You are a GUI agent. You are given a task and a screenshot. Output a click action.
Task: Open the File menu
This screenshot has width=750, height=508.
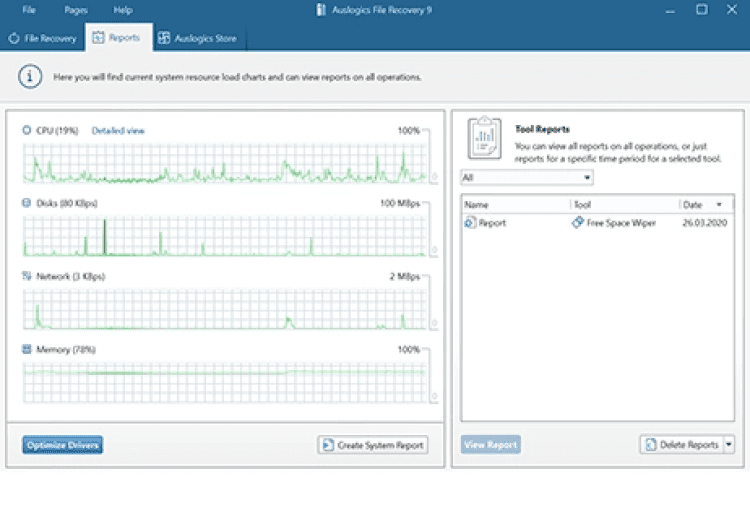[29, 10]
